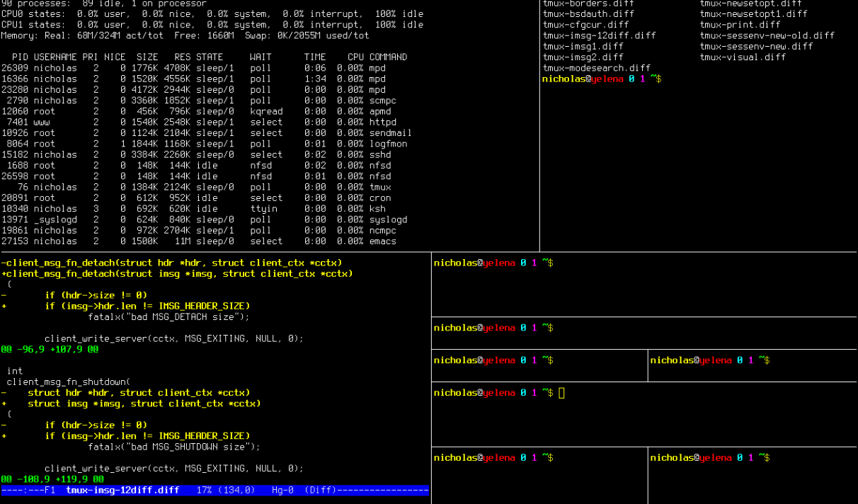Click the PID column header in top
The height and width of the screenshot is (504, 858).
coord(21,57)
